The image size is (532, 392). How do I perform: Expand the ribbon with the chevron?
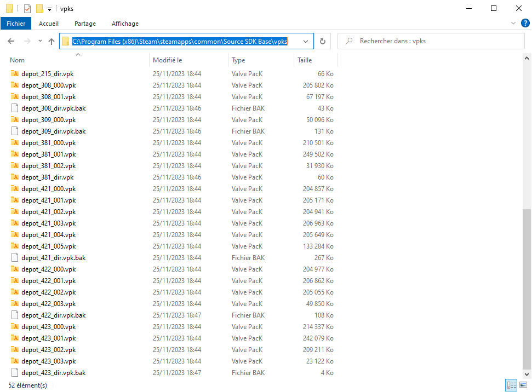(x=513, y=23)
